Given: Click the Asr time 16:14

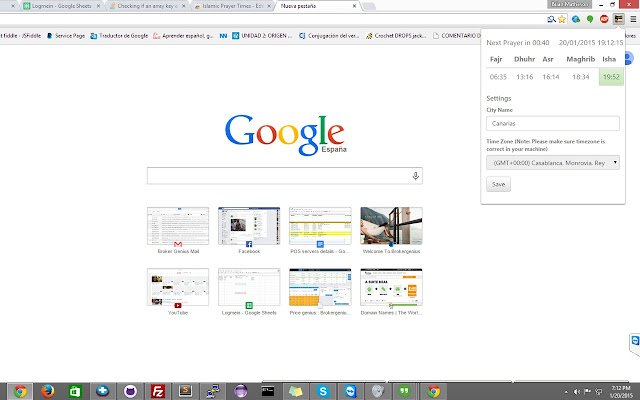Looking at the screenshot, I should (x=551, y=77).
